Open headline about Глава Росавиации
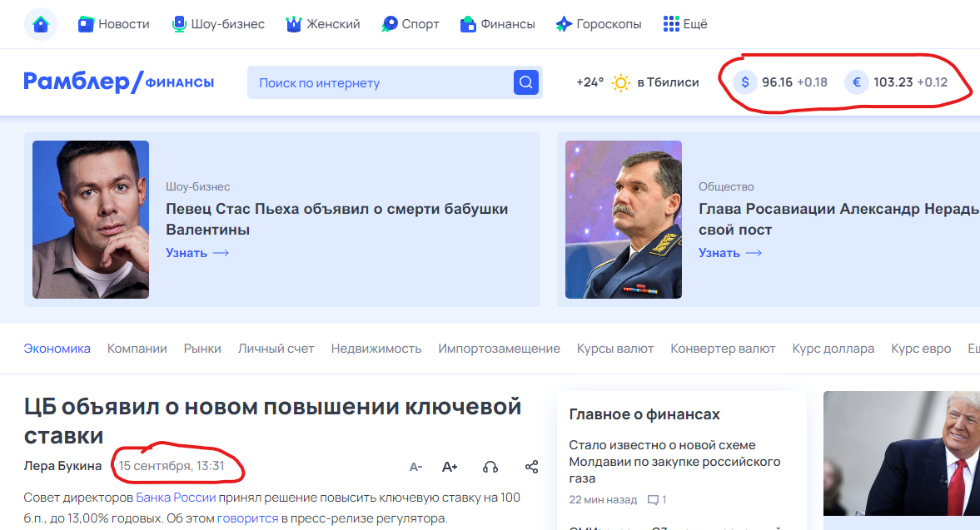Image resolution: width=980 pixels, height=530 pixels. (838, 219)
